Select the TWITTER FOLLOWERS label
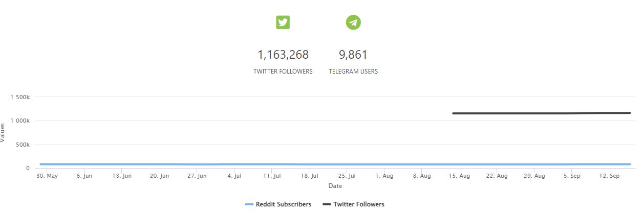Image resolution: width=644 pixels, height=213 pixels. (283, 72)
